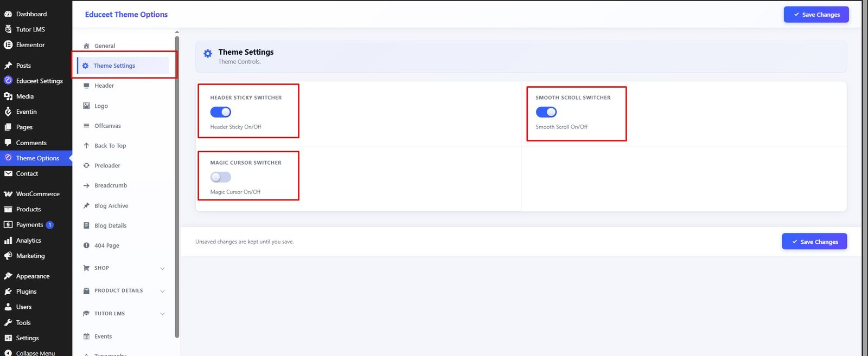
Task: Click the 404 Page warning icon
Action: pyautogui.click(x=86, y=245)
